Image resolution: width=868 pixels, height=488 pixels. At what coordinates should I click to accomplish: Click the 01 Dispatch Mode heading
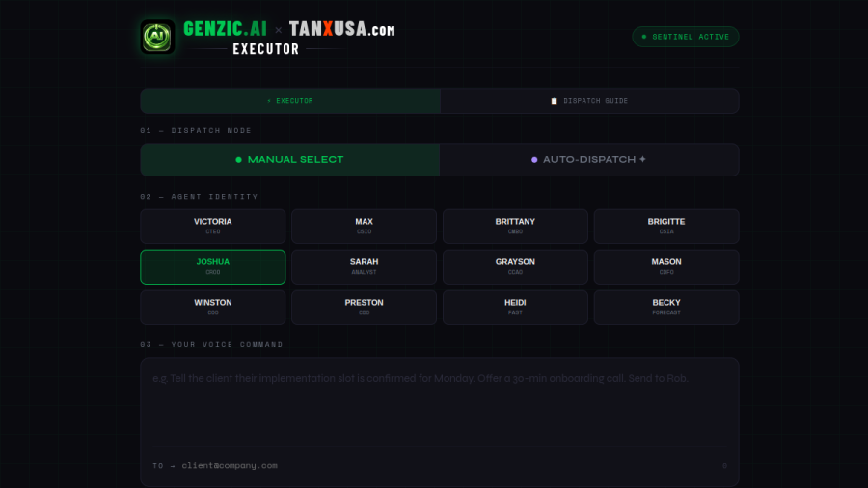point(196,130)
